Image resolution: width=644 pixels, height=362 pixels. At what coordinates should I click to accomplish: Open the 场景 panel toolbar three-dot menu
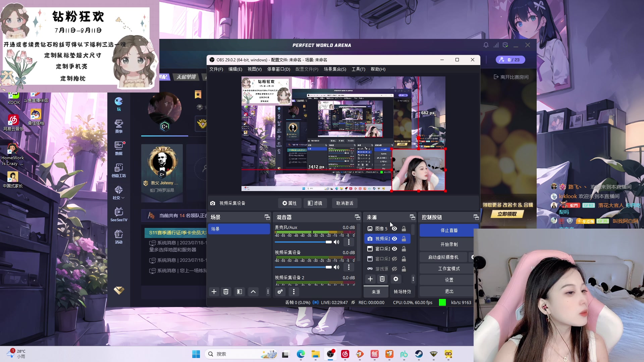tap(268, 292)
